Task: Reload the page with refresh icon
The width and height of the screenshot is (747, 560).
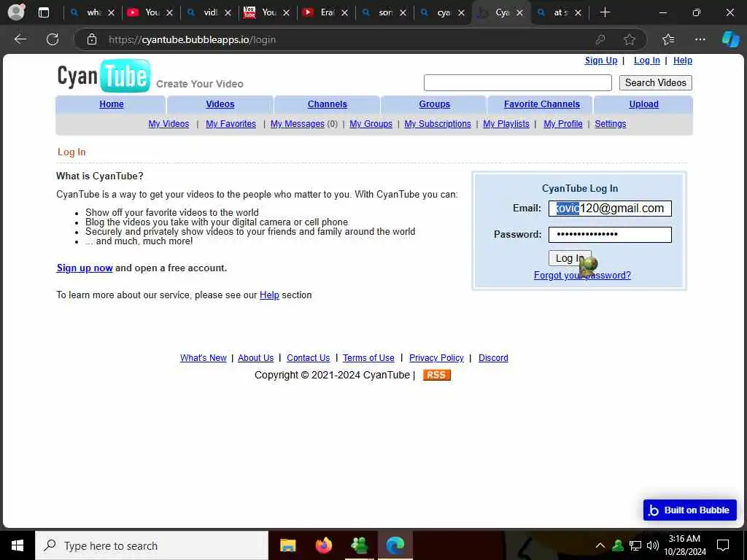Action: (x=53, y=39)
